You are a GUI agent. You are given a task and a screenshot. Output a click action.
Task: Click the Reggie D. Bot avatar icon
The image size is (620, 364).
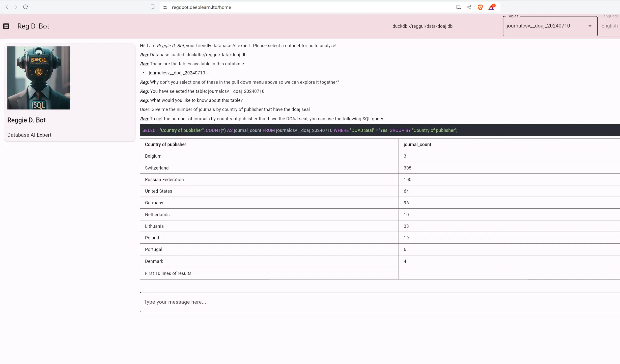click(x=39, y=77)
